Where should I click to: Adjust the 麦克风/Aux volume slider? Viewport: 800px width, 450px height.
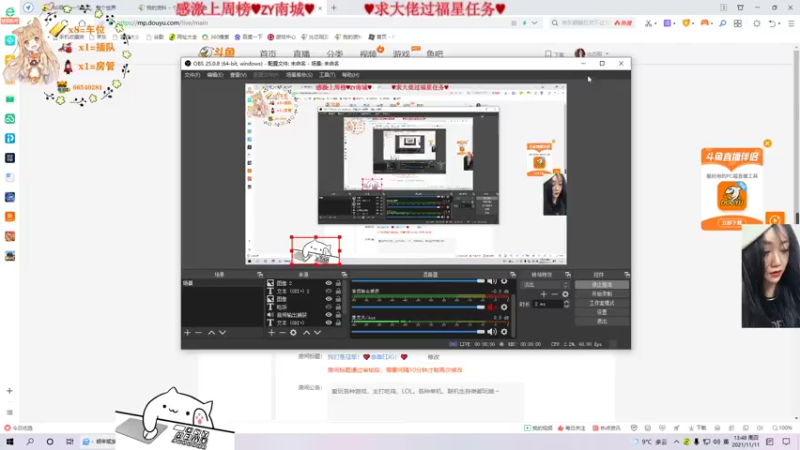418,332
